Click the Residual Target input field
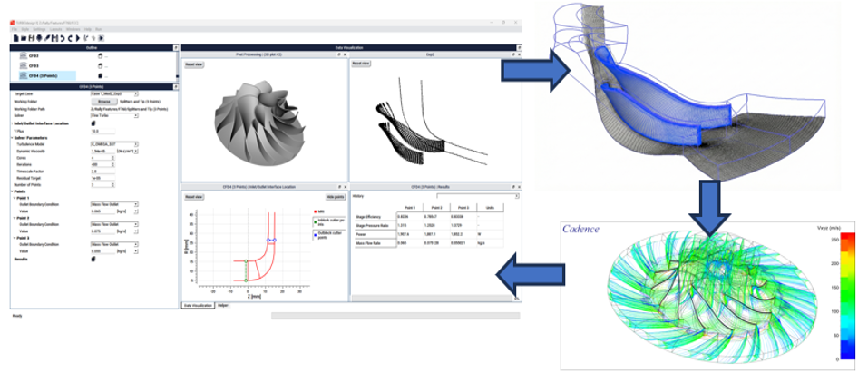The image size is (868, 383). tap(103, 178)
